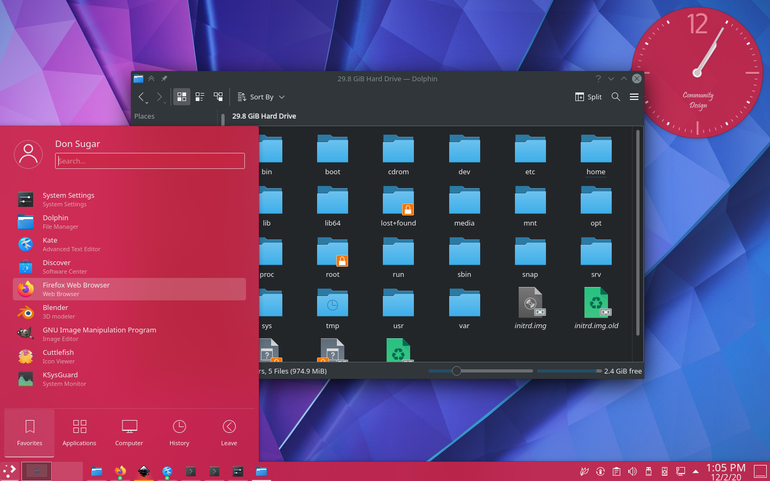The width and height of the screenshot is (770, 481).
Task: Open the snap folder
Action: click(530, 257)
